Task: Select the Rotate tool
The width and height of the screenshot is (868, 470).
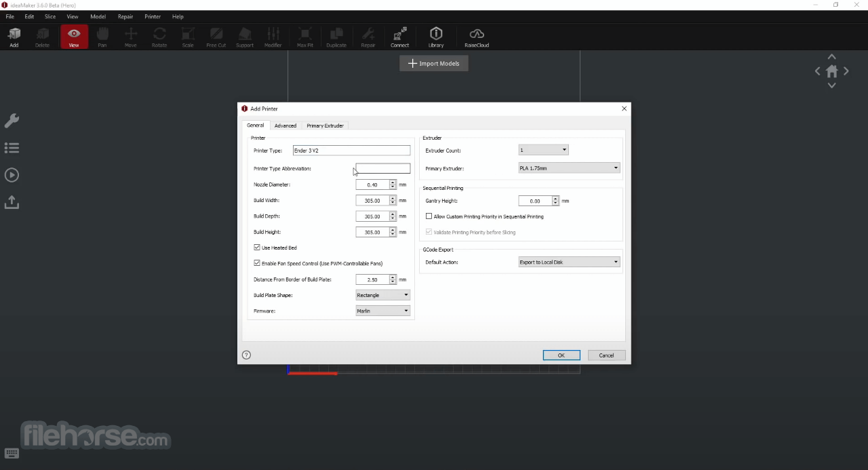Action: 159,37
